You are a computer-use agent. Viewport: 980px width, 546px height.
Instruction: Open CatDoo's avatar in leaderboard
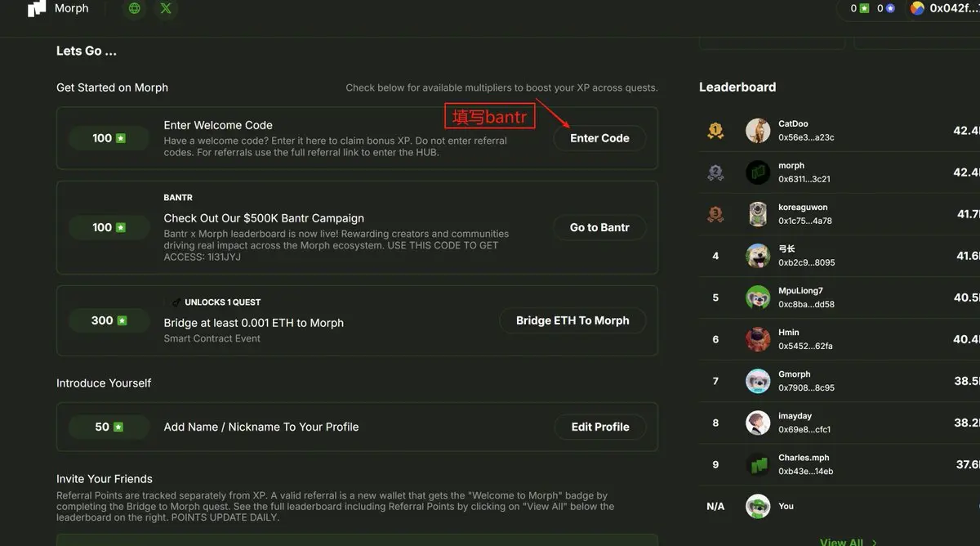coord(758,131)
